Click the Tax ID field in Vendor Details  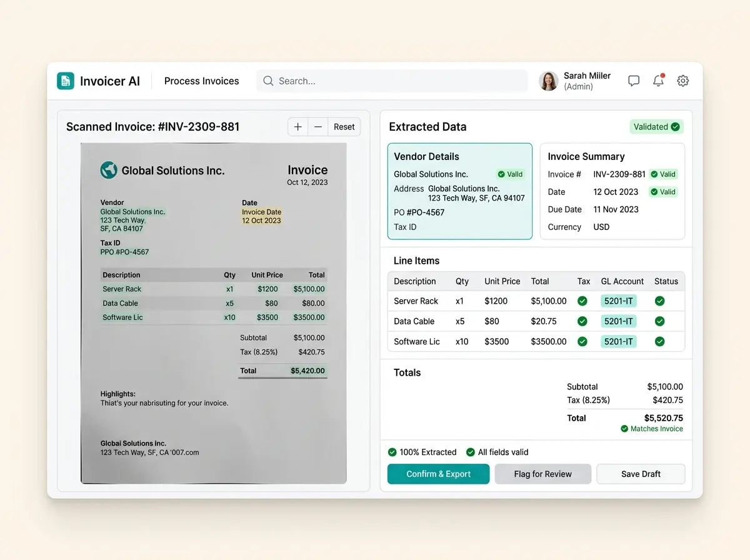point(405,227)
